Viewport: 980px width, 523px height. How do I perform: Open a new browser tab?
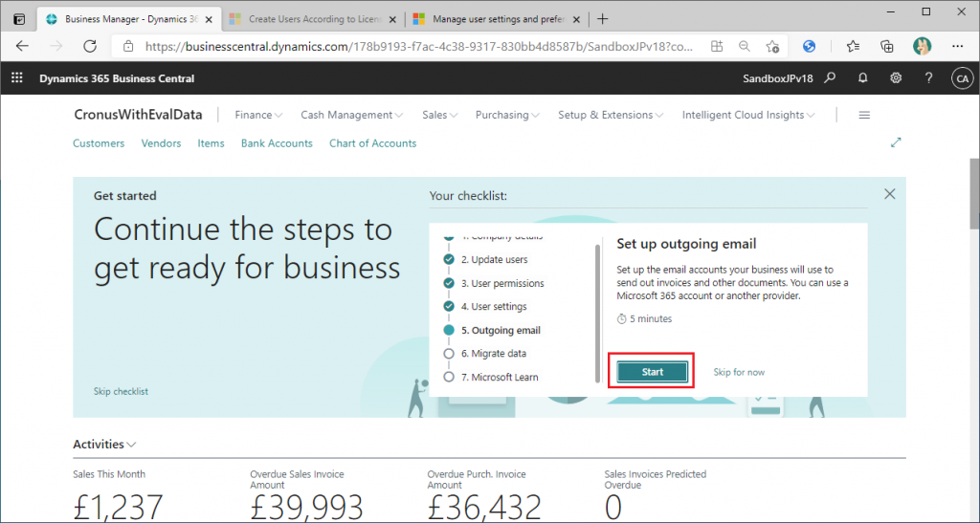pyautogui.click(x=603, y=19)
